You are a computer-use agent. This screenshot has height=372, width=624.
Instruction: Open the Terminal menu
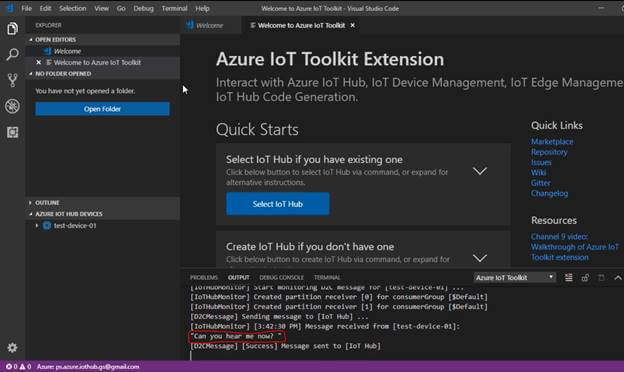tap(174, 8)
